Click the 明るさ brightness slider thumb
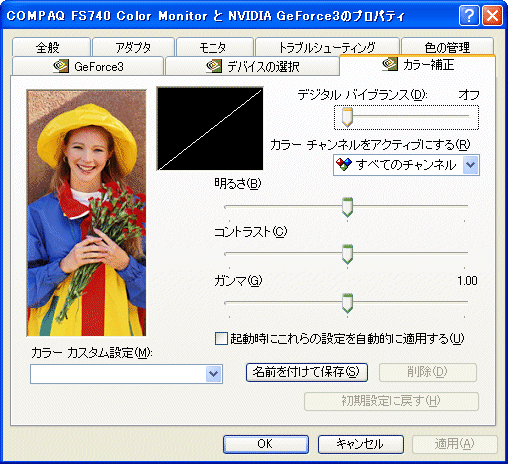This screenshot has width=508, height=464. click(347, 207)
